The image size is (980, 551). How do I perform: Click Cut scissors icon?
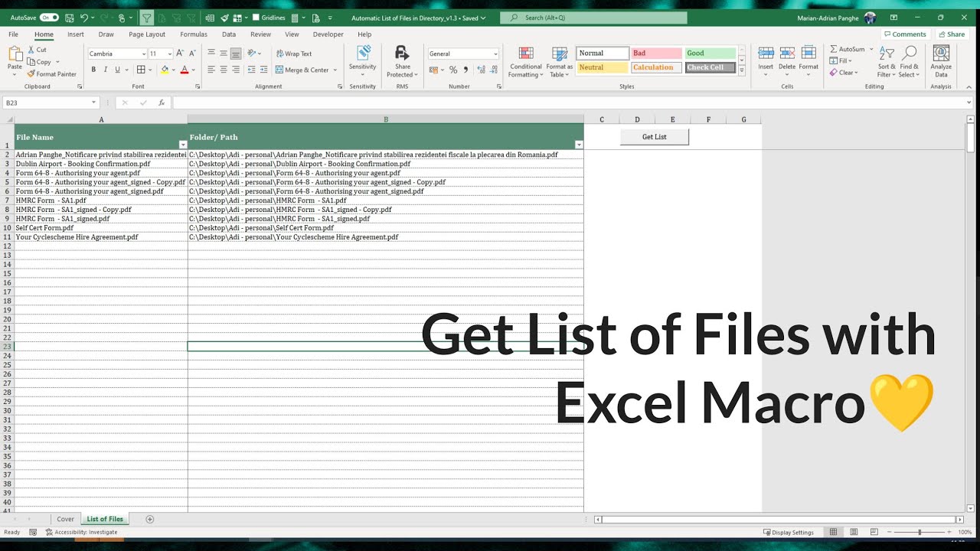[31, 50]
